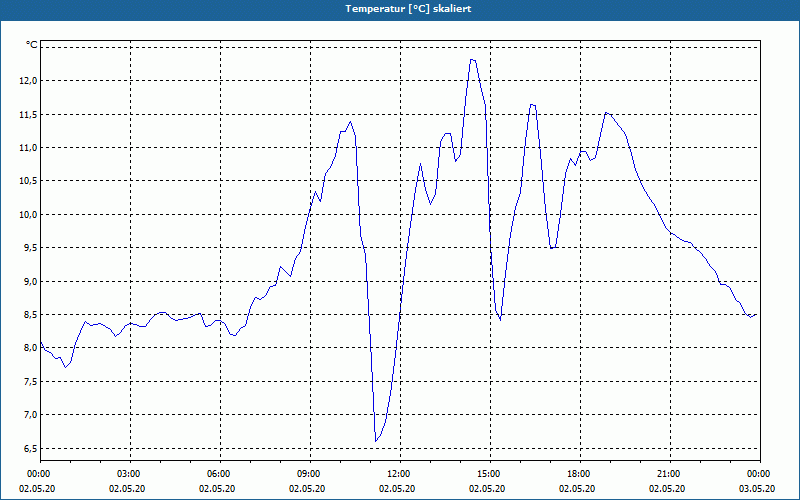Click the 02.05.20 date below 21:00
800x500 pixels.
tap(667, 489)
